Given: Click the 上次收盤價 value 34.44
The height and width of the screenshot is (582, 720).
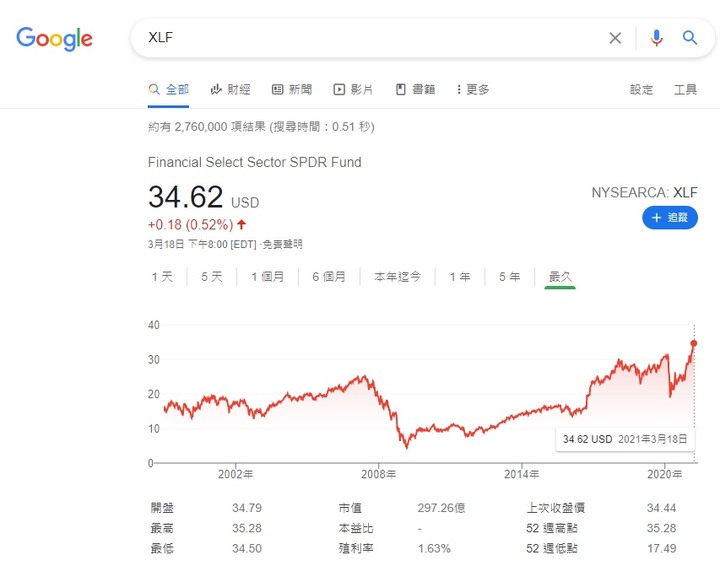Looking at the screenshot, I should 662,508.
